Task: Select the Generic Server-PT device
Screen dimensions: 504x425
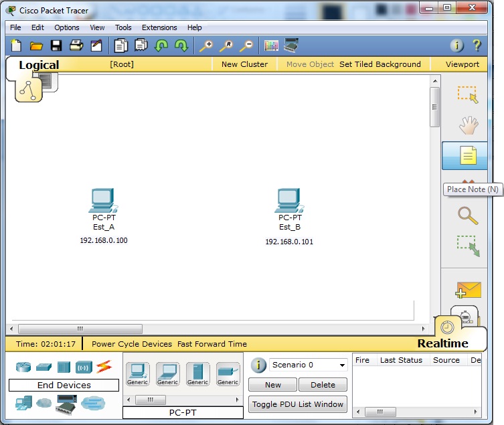Action: click(x=197, y=373)
